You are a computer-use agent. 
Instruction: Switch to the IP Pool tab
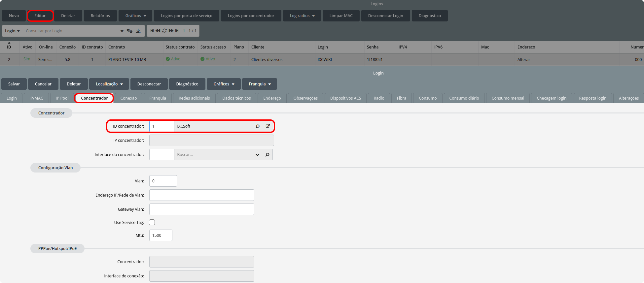(x=62, y=98)
